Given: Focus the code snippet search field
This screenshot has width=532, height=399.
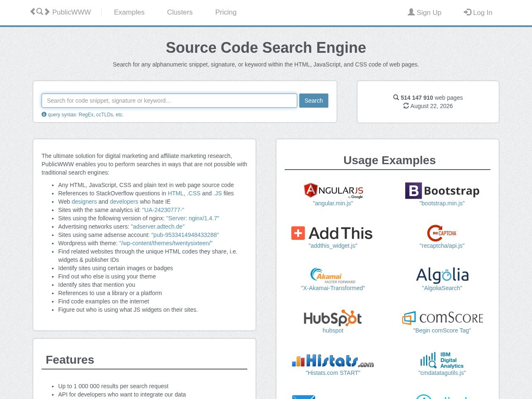Looking at the screenshot, I should click(169, 101).
